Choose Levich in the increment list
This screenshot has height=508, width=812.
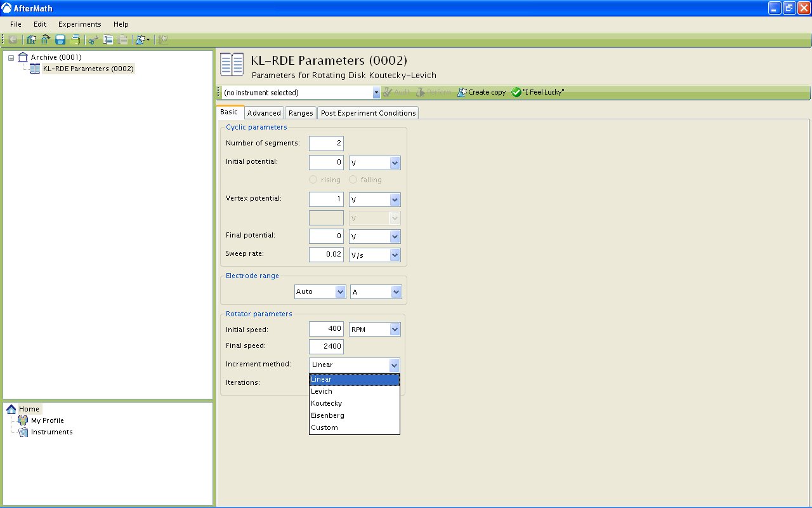click(x=355, y=391)
